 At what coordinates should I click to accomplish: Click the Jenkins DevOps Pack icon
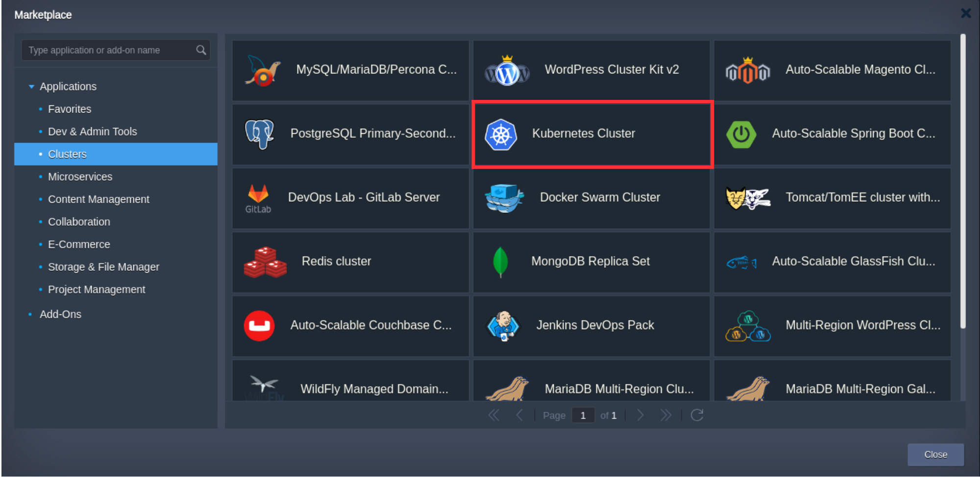click(503, 326)
